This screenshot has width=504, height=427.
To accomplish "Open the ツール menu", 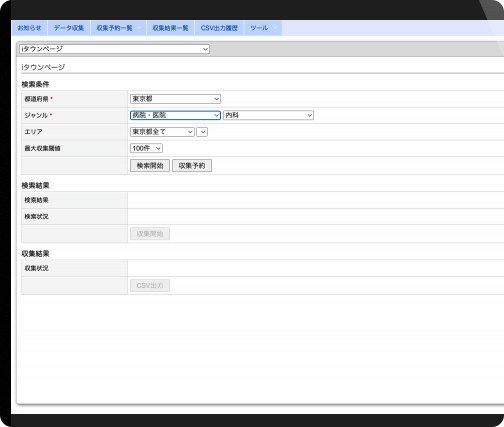I will click(x=259, y=28).
